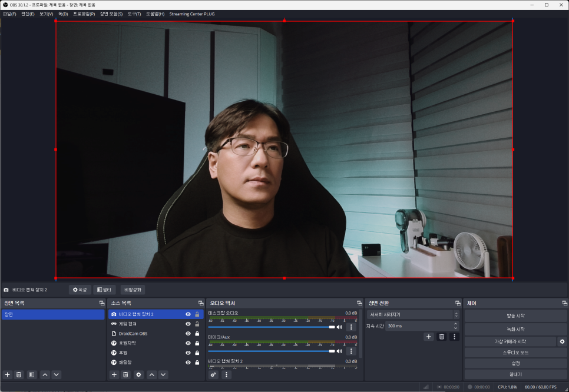The width and height of the screenshot is (569, 392).
Task: Undock the 소스 목록 panel via its float icon
Action: pyautogui.click(x=201, y=303)
